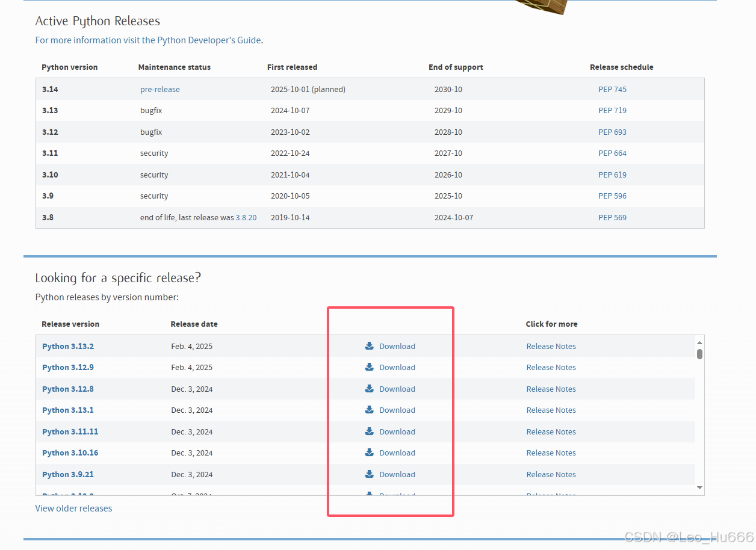Click Download text link for Python 3.12.8
This screenshot has height=550, width=756.
pos(397,389)
